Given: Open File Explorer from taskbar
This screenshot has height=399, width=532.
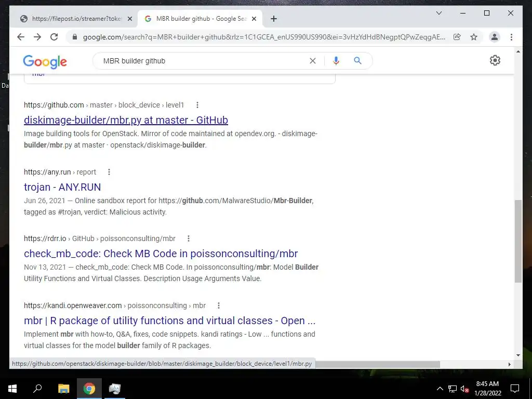Looking at the screenshot, I should point(63,389).
